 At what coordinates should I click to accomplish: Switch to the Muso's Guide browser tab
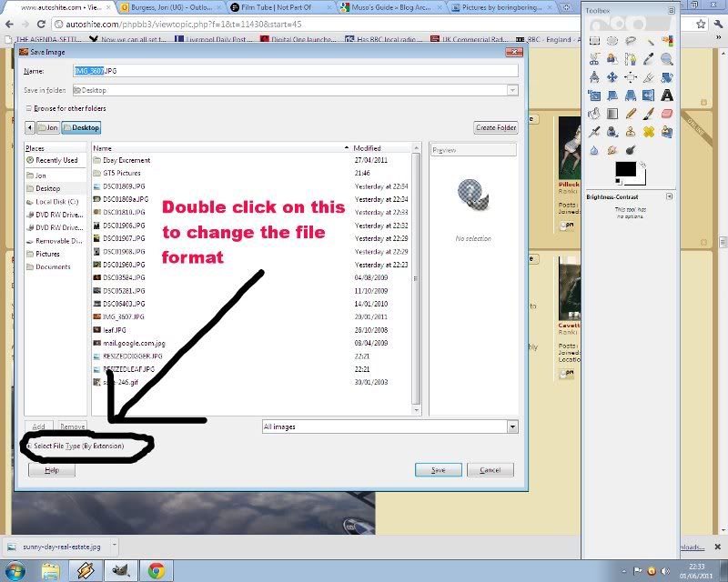(391, 7)
